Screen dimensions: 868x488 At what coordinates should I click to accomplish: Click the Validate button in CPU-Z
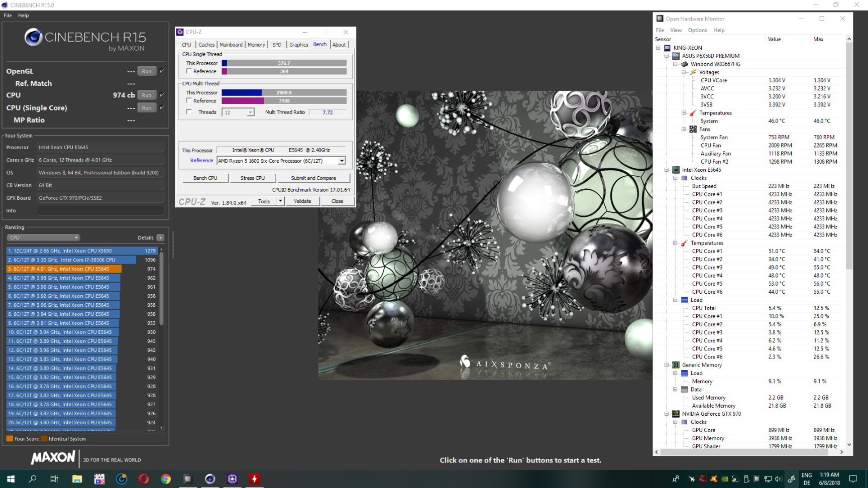pyautogui.click(x=302, y=201)
